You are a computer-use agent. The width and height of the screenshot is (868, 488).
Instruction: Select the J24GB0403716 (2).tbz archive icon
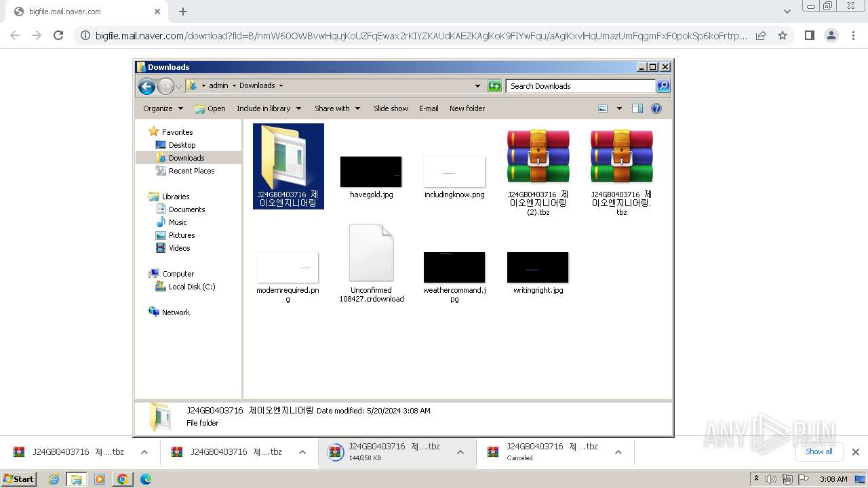point(538,157)
